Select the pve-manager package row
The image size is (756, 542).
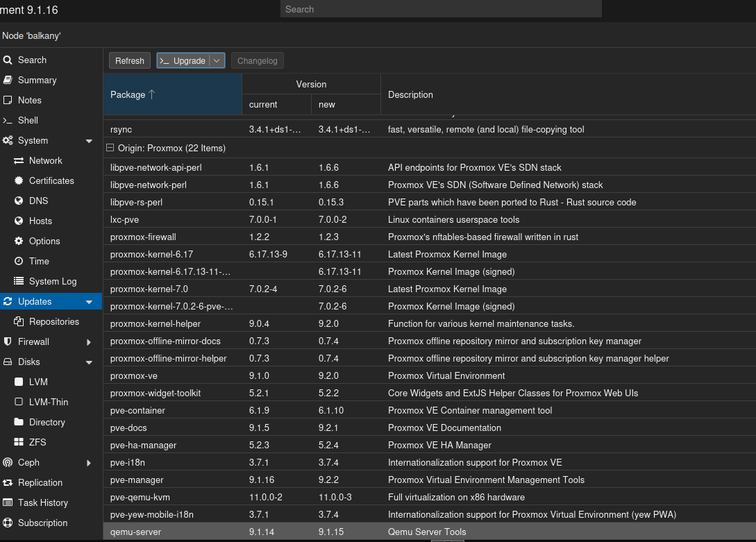pos(430,480)
